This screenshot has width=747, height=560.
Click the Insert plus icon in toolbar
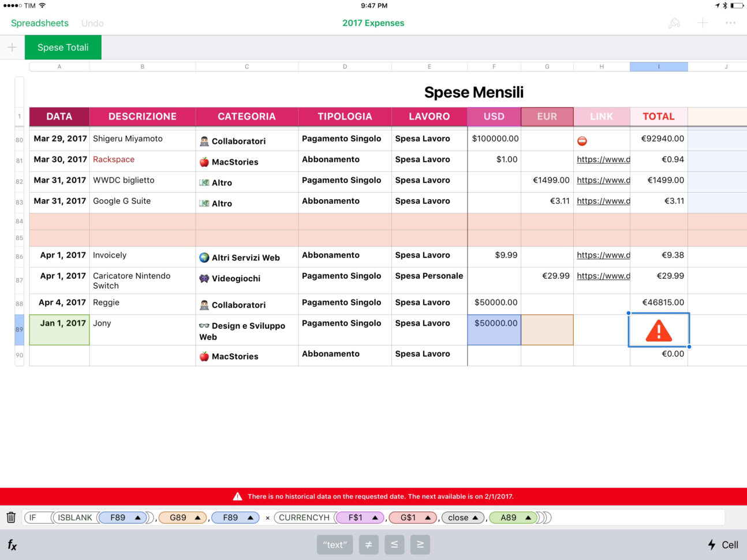[703, 23]
